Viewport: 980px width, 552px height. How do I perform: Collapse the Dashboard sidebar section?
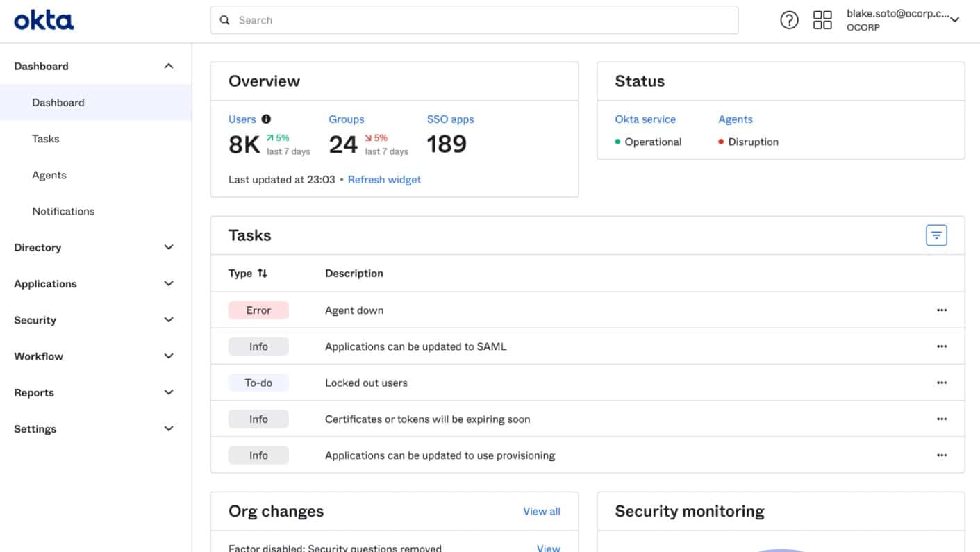point(168,66)
